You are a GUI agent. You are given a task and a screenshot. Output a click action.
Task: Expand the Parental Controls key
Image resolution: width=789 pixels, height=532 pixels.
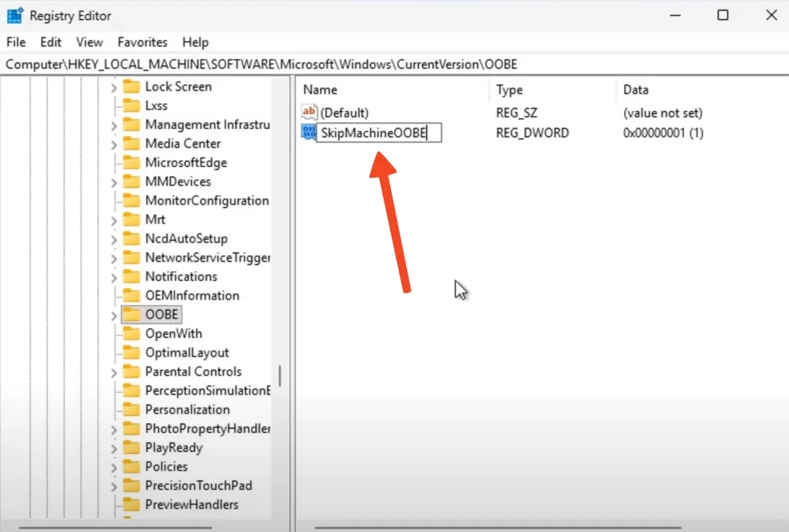[114, 372]
